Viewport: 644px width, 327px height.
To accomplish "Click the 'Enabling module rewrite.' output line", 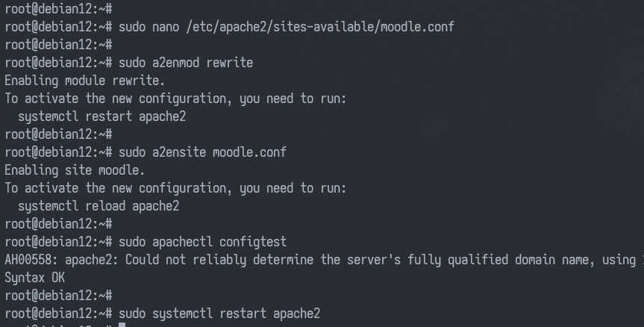I will tap(84, 81).
